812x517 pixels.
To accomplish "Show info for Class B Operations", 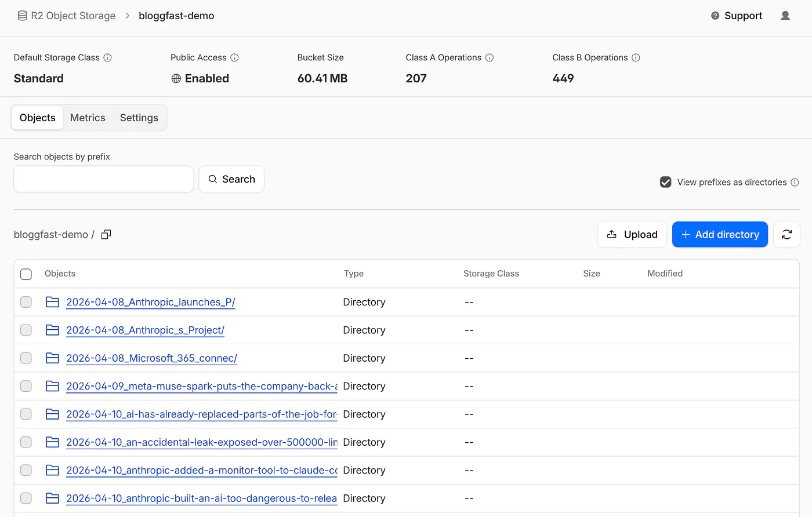I will [x=636, y=57].
